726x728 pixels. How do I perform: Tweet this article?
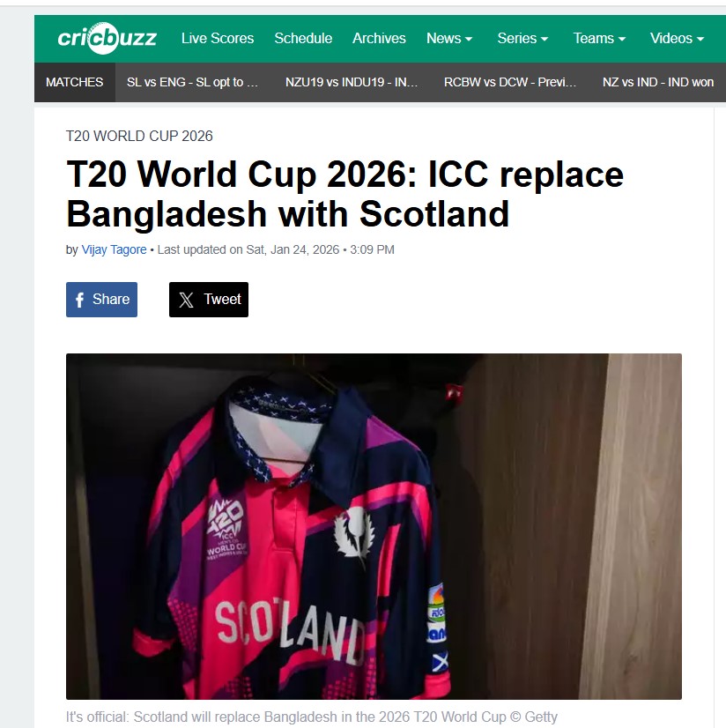pos(209,300)
